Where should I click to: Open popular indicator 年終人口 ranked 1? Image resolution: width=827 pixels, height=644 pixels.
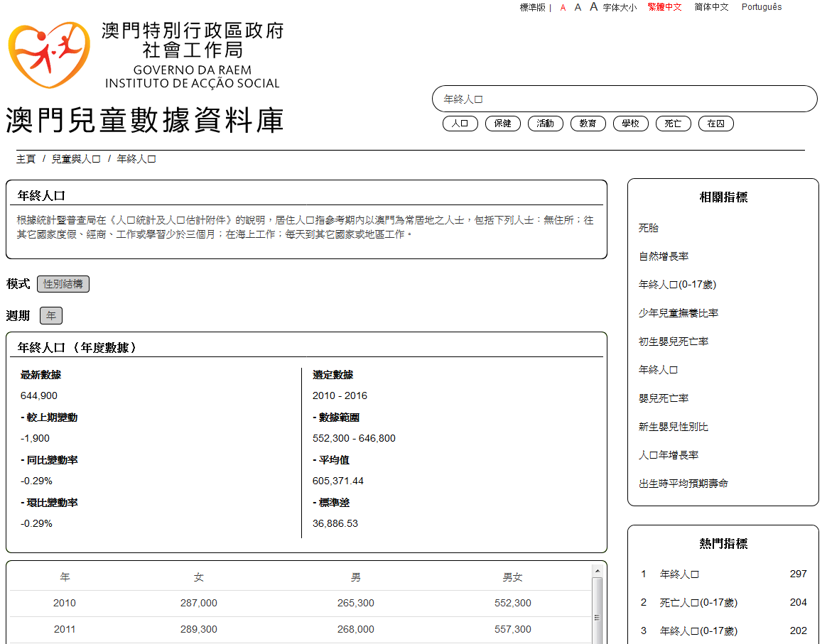[679, 574]
